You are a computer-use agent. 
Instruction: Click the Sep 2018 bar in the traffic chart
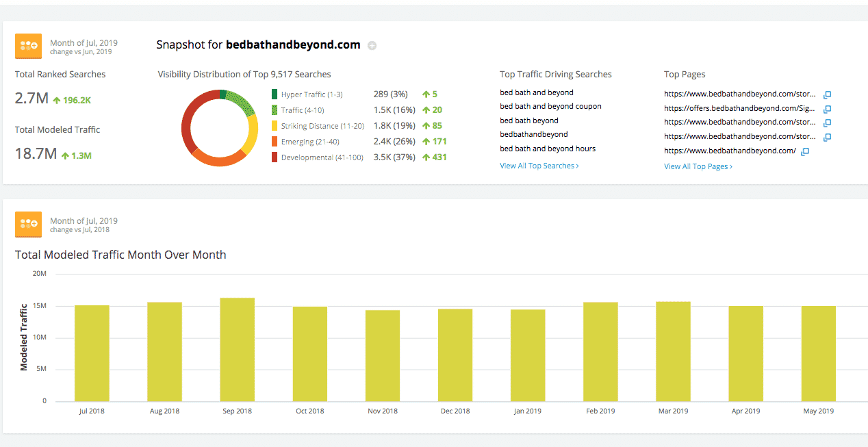pyautogui.click(x=237, y=349)
